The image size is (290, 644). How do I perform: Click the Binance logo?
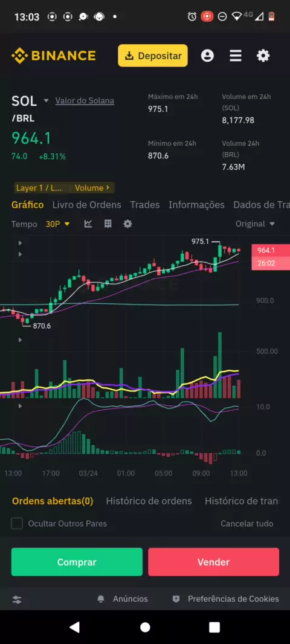click(53, 56)
